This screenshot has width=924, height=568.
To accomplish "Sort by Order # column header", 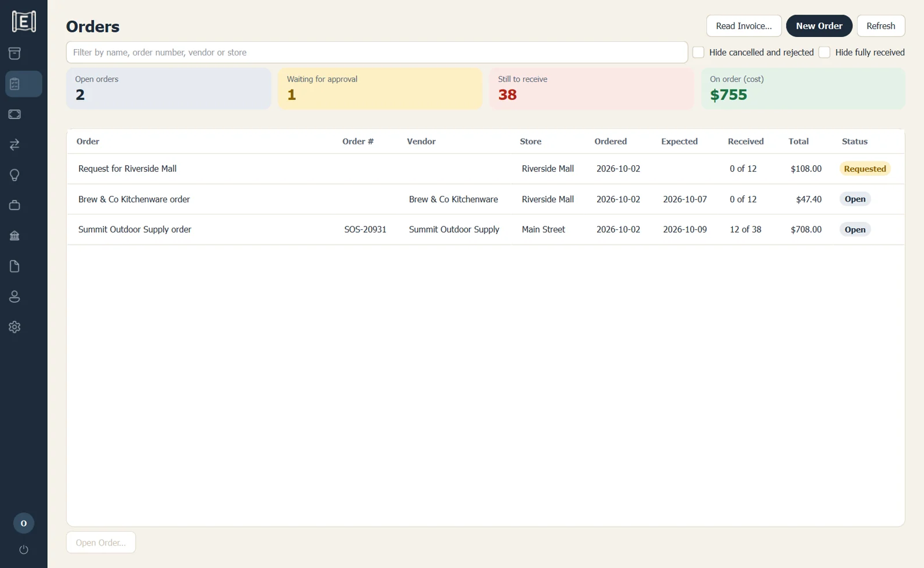I will [358, 142].
